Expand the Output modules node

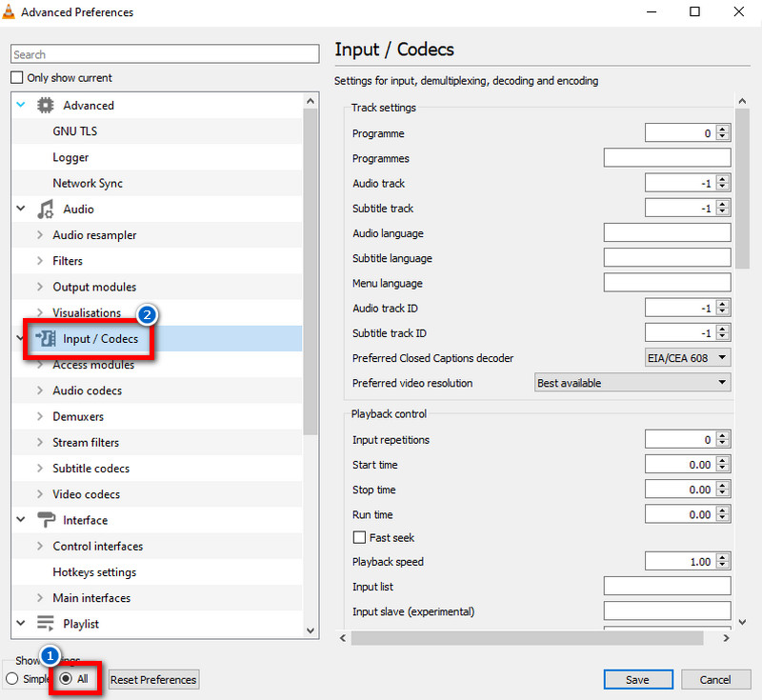tap(40, 287)
